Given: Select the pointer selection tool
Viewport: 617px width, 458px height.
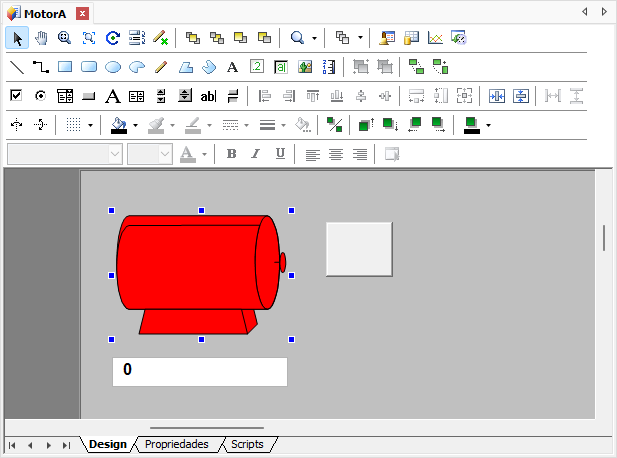Looking at the screenshot, I should (x=17, y=38).
